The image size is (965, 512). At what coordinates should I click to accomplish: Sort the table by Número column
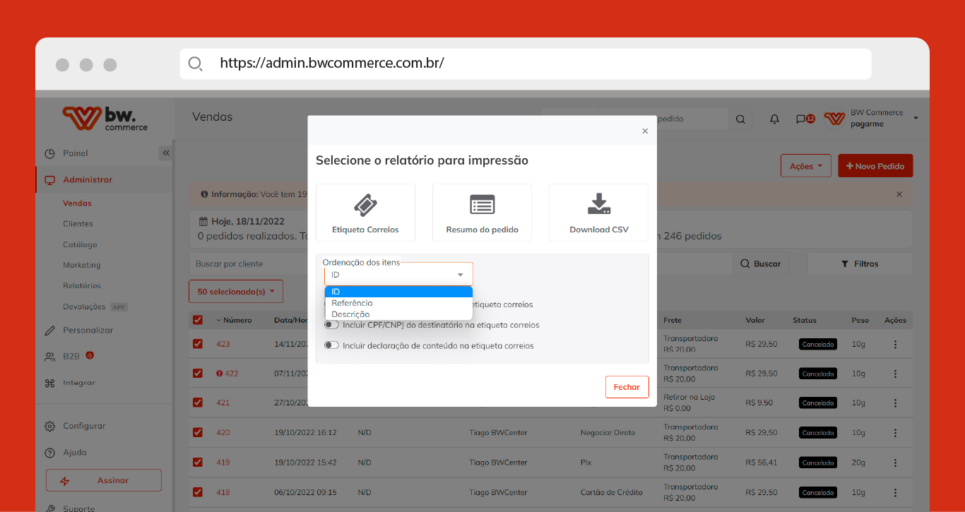click(x=234, y=320)
